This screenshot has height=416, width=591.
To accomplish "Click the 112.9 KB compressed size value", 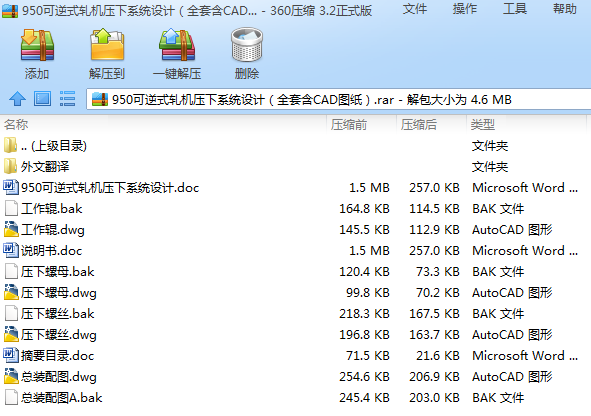I will tap(435, 230).
